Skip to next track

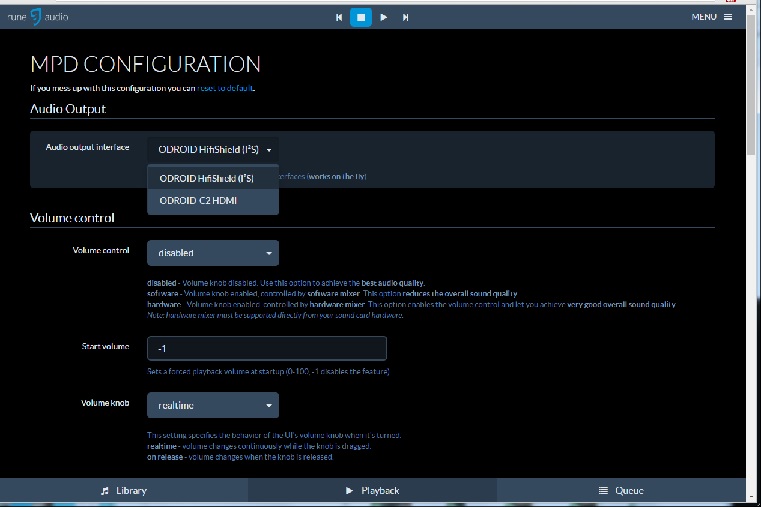(405, 18)
